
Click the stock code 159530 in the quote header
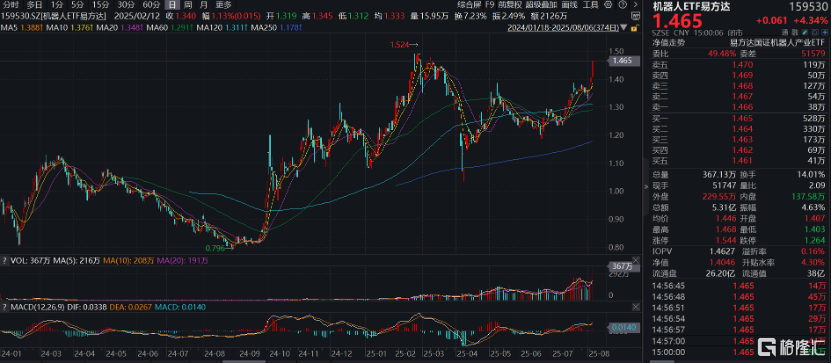click(808, 7)
